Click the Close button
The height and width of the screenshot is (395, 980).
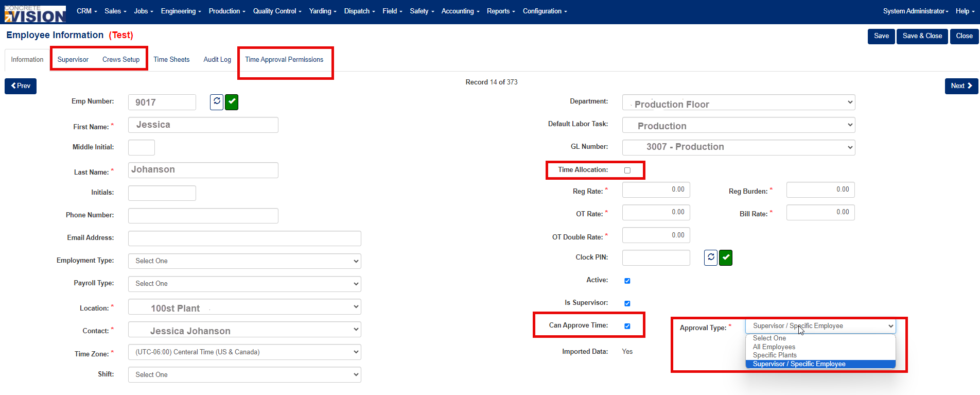964,36
